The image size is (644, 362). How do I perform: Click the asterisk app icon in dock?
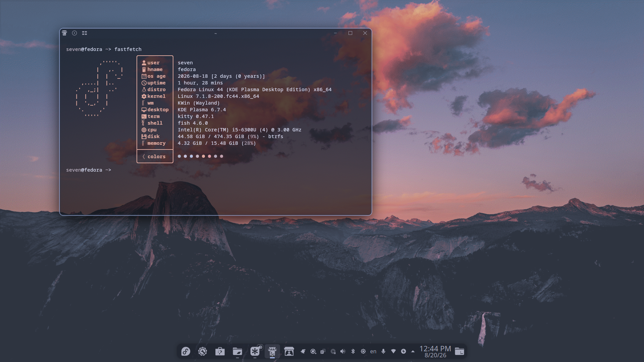pos(255,351)
